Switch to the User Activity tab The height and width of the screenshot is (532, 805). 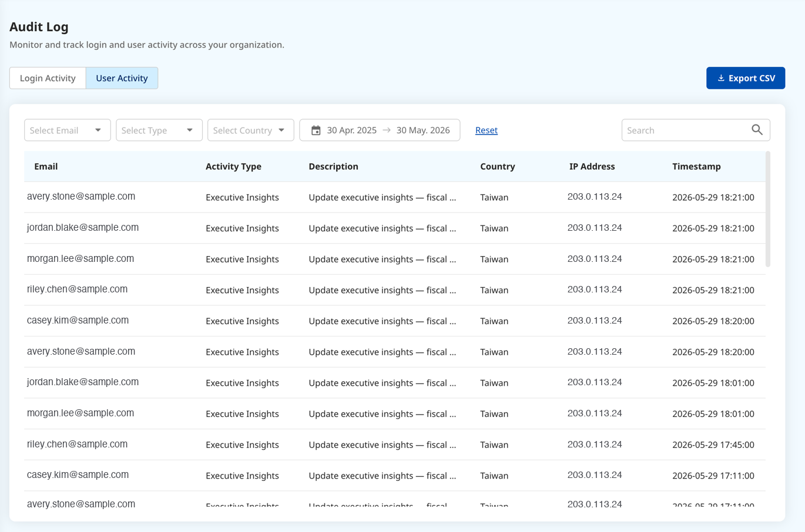pos(122,78)
